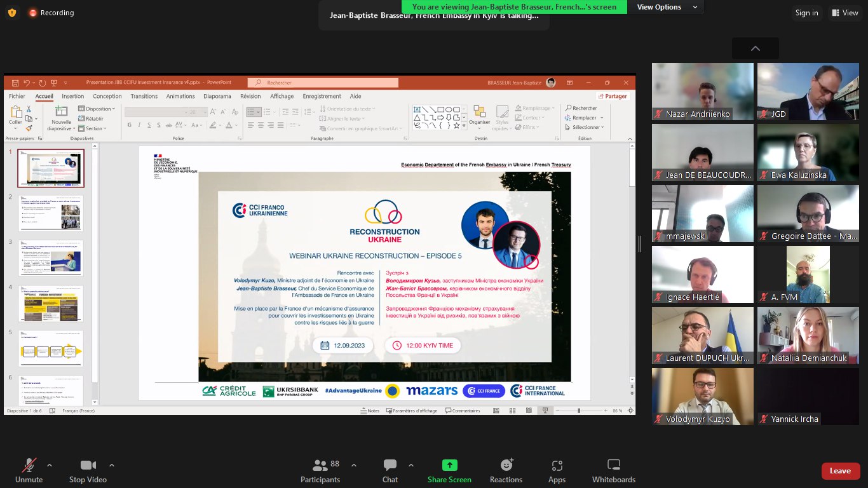The width and height of the screenshot is (868, 488).
Task: Open the View Options dropdown
Action: point(667,8)
